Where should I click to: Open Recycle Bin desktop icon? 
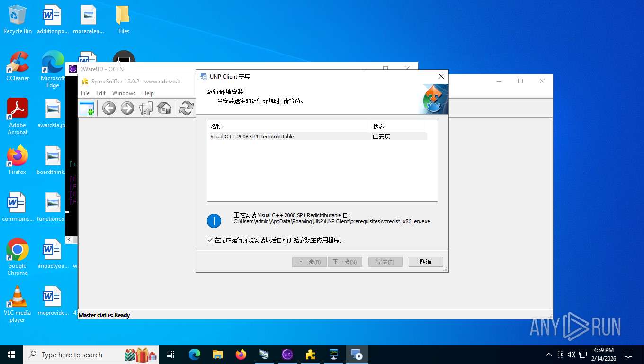(x=18, y=20)
